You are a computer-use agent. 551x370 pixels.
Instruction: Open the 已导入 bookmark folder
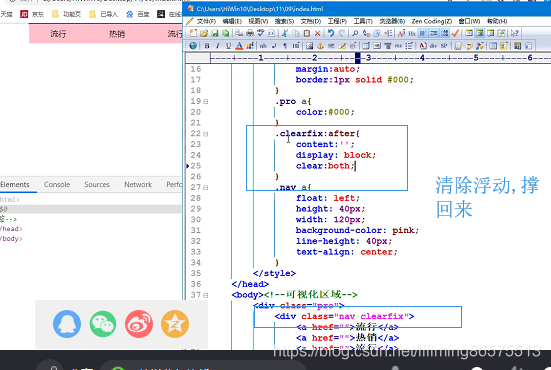click(x=104, y=14)
